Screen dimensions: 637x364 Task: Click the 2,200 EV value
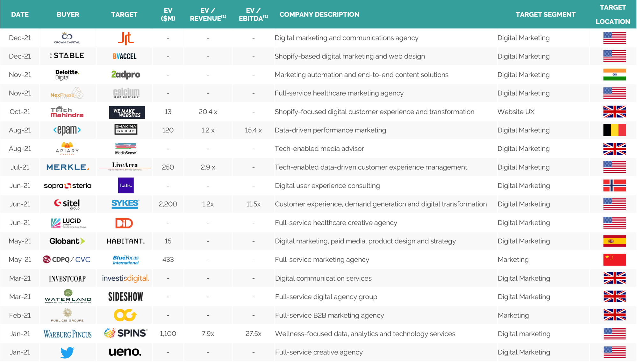pyautogui.click(x=168, y=204)
